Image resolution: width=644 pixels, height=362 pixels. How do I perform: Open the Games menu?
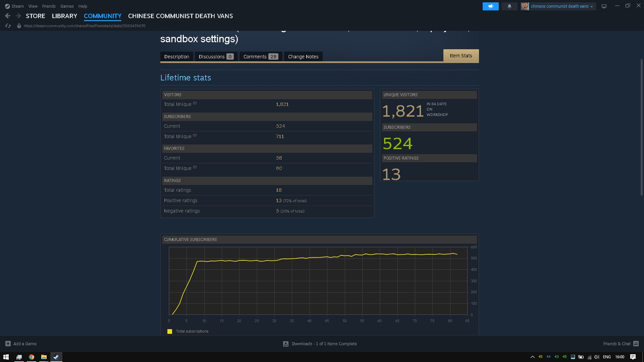coord(67,6)
